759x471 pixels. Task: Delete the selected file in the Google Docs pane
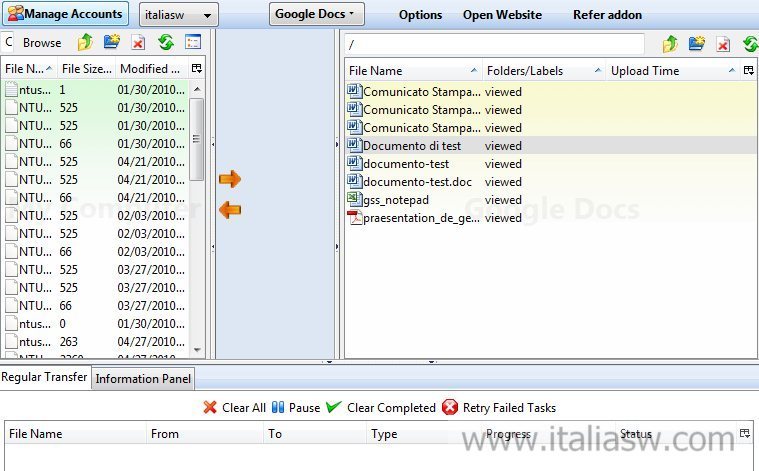pyautogui.click(x=723, y=45)
